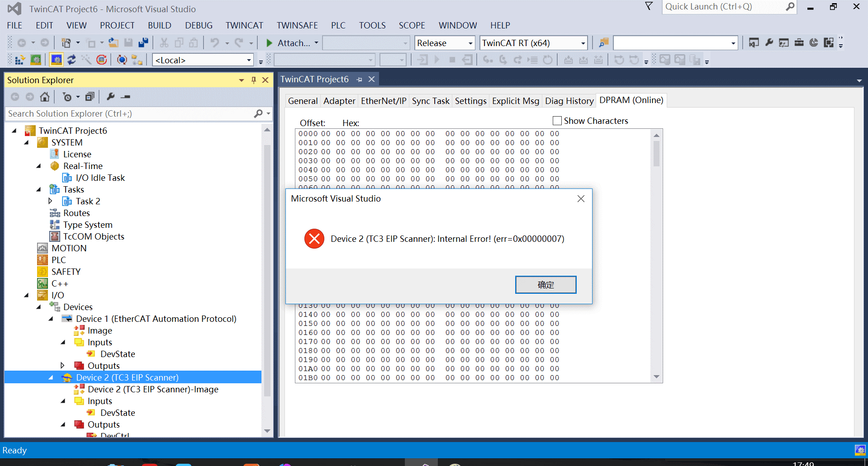Viewport: 868px width, 466px height.
Task: Click the Toggle Free Run State icon
Action: (102, 60)
